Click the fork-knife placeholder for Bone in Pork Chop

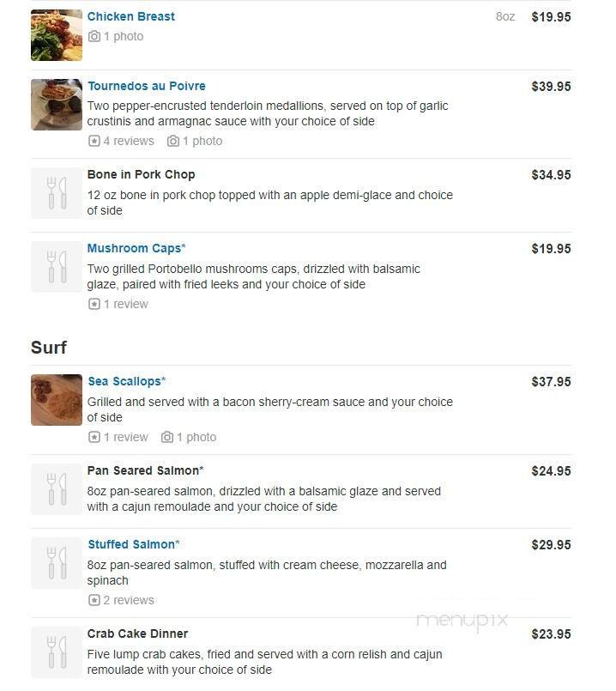(x=57, y=193)
